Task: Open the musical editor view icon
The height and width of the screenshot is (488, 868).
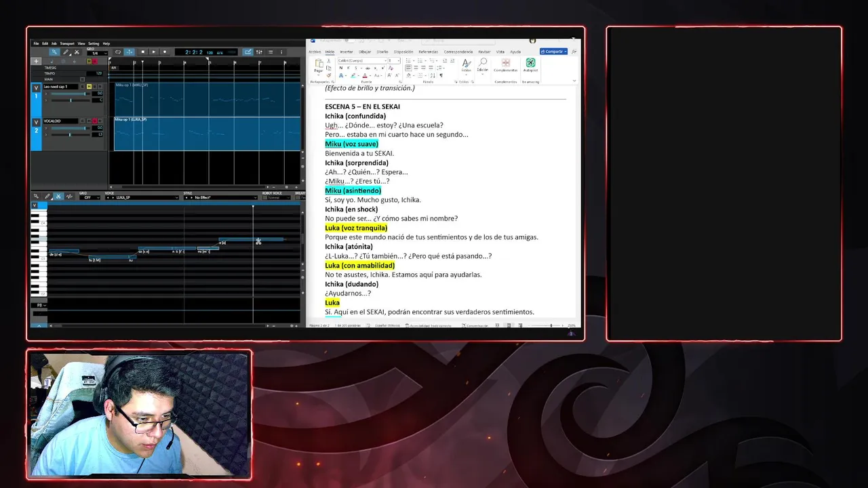Action: click(x=248, y=52)
